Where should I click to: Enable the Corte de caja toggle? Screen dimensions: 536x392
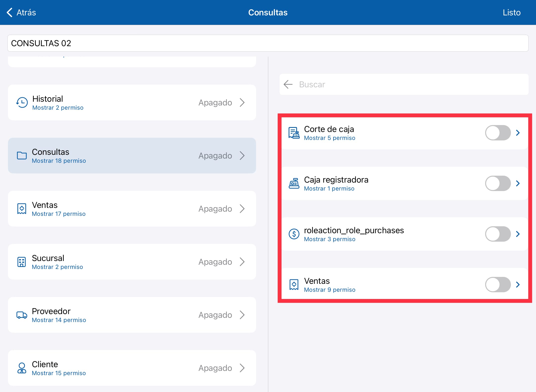498,133
